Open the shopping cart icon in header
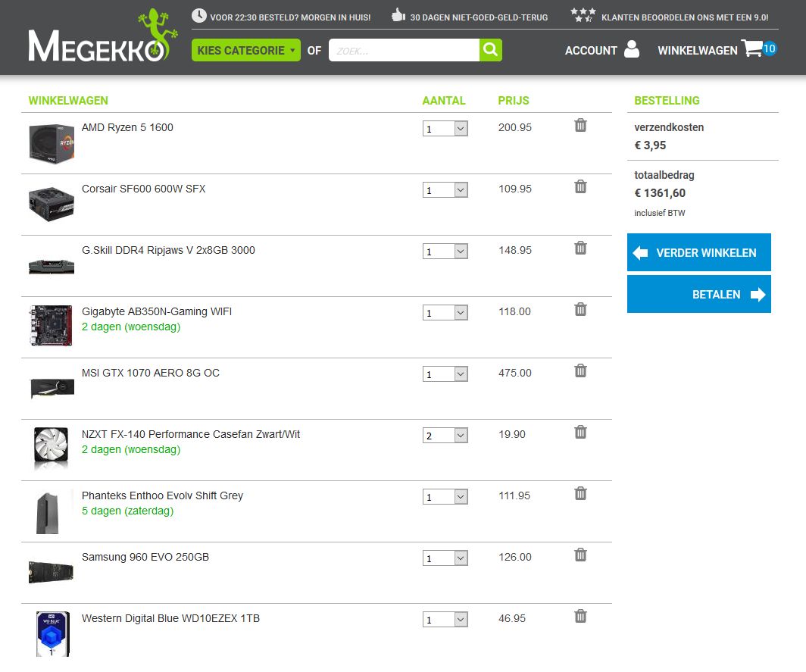This screenshot has width=806, height=672. tap(752, 48)
